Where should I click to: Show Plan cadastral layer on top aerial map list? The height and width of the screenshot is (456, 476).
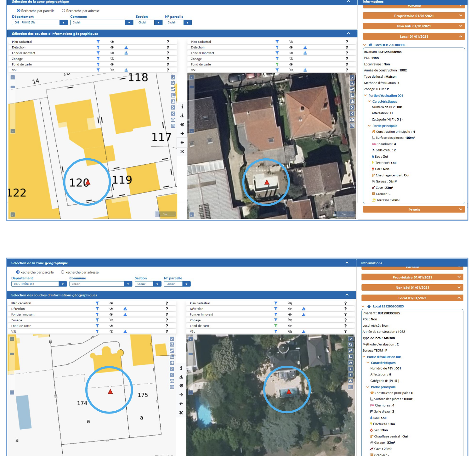[x=291, y=42]
